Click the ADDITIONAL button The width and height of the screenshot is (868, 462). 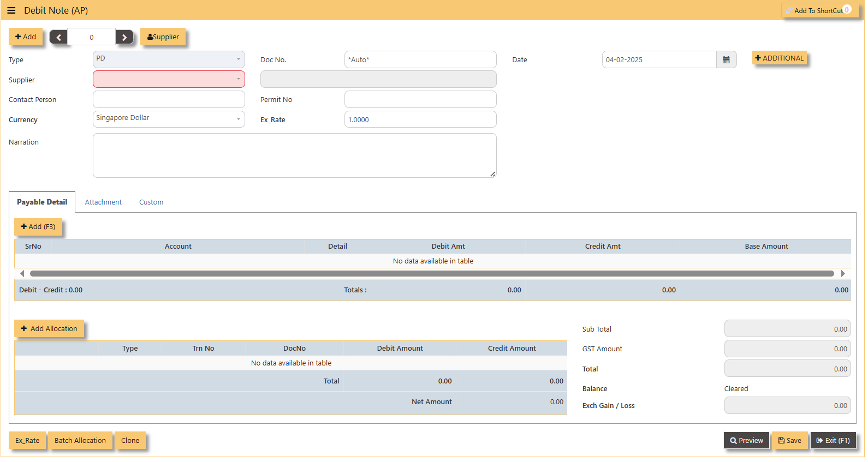coord(779,58)
